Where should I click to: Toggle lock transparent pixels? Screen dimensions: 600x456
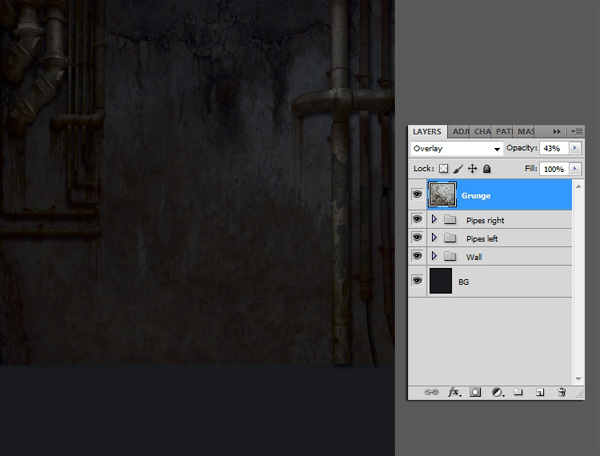pyautogui.click(x=444, y=170)
